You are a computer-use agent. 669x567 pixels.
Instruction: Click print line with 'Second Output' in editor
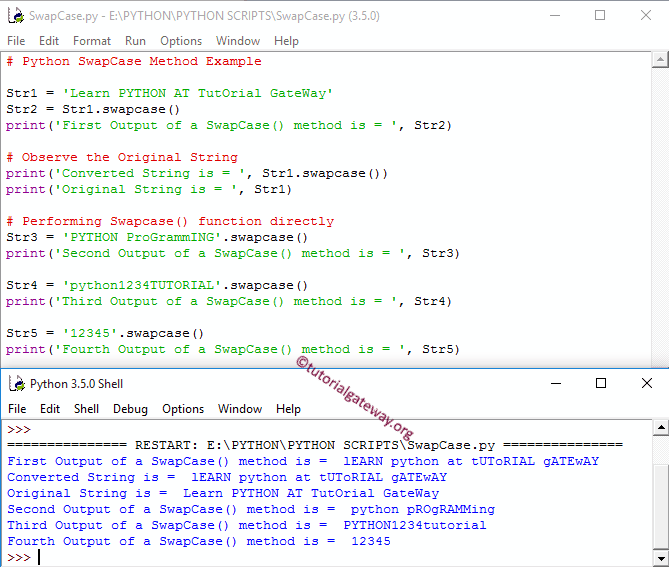[233, 253]
